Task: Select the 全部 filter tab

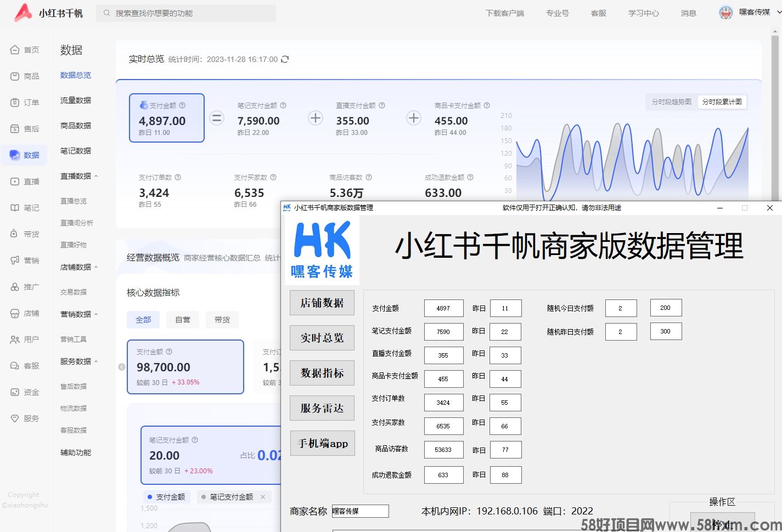Action: coord(143,320)
